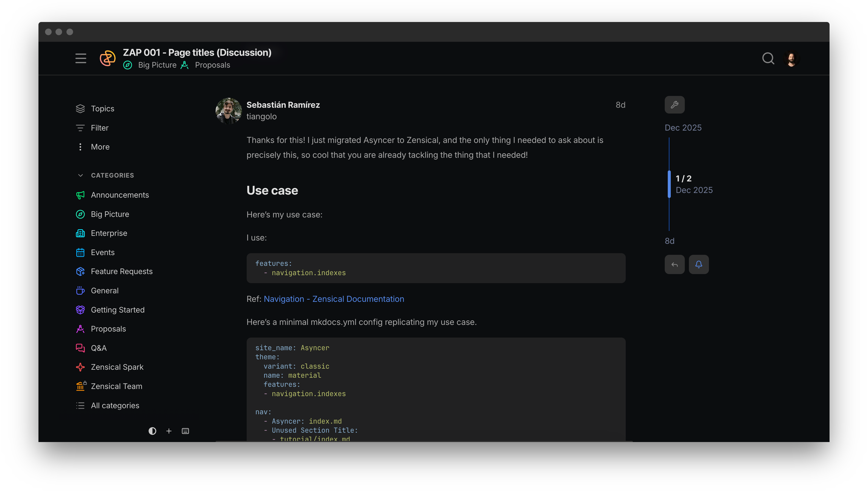868x497 pixels.
Task: Open the hamburger sidebar menu
Action: [x=81, y=58]
